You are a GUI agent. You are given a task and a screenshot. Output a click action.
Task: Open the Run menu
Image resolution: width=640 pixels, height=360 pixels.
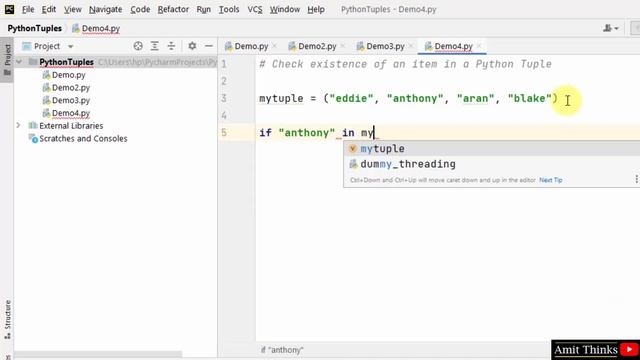coord(203,9)
